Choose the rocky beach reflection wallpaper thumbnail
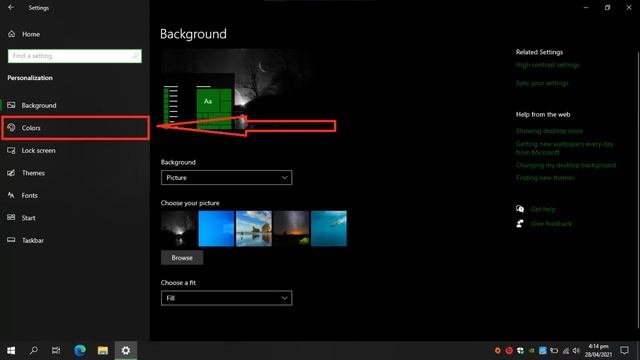This screenshot has height=360, width=640. point(254,229)
